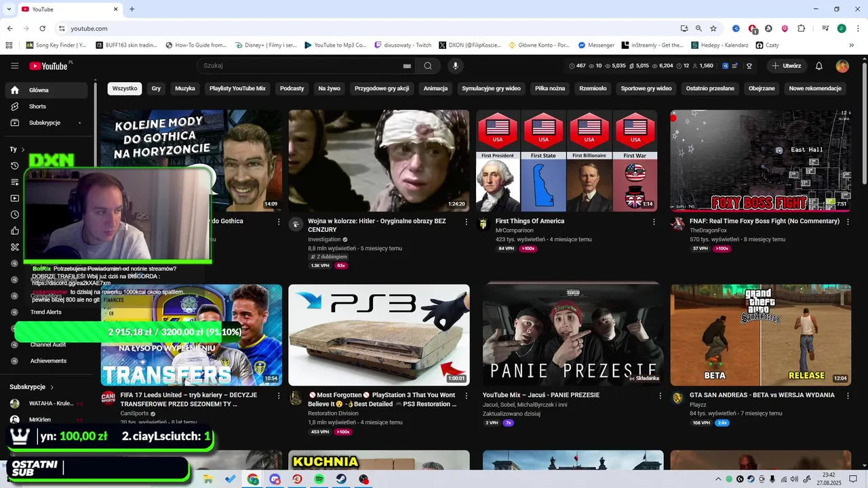This screenshot has height=488, width=868.
Task: Open the Chrome apps grid in bookmarks bar
Action: click(9, 45)
